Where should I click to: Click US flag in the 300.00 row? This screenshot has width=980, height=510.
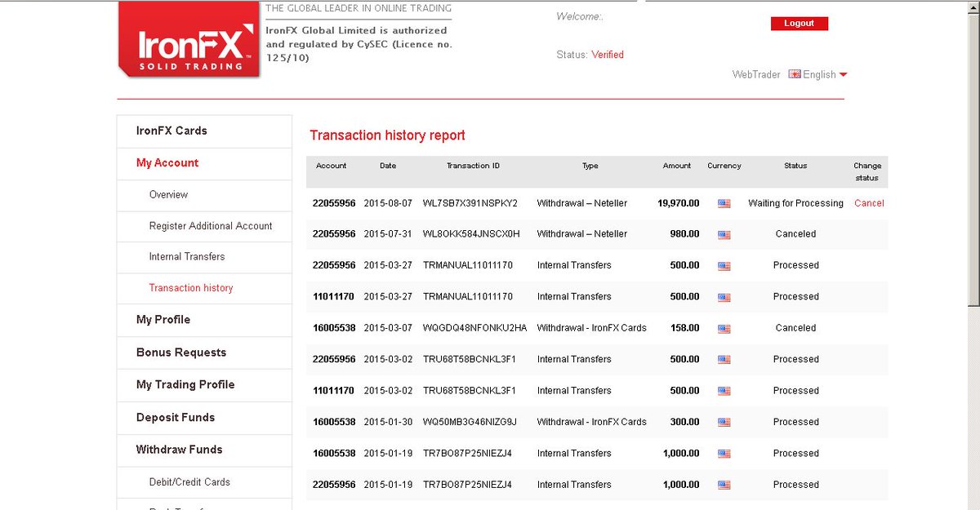(x=724, y=422)
